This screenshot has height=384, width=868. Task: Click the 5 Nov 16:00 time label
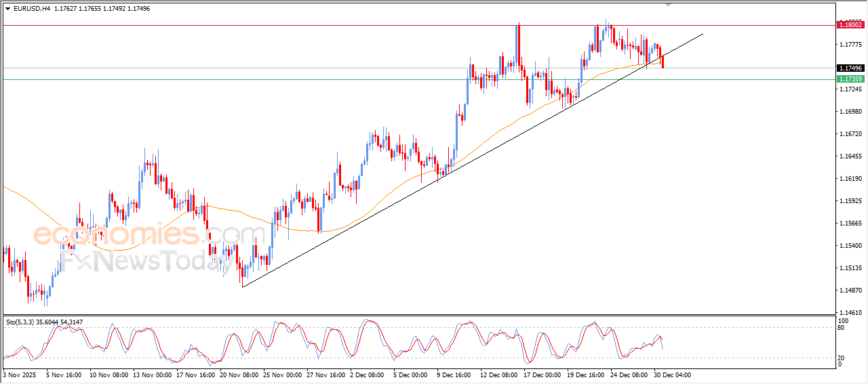(x=64, y=375)
